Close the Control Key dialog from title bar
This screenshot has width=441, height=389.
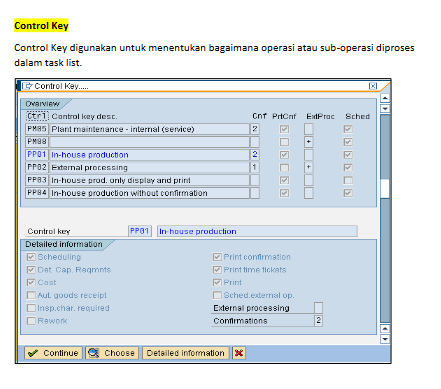click(x=373, y=86)
